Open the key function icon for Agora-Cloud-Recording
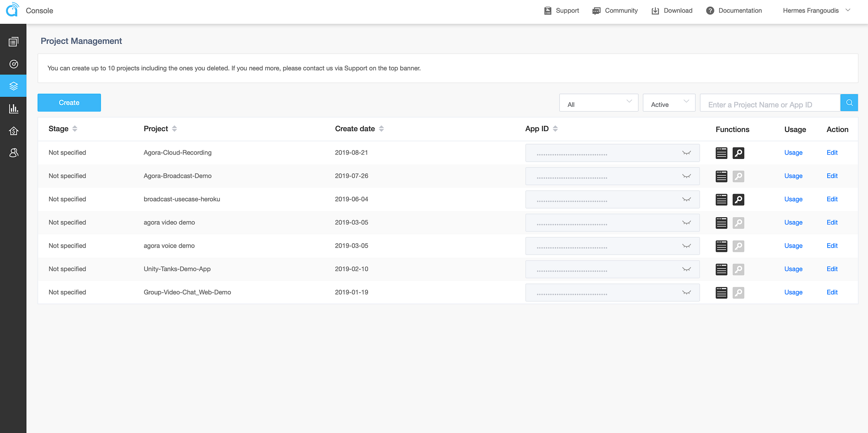The image size is (868, 433). [738, 153]
